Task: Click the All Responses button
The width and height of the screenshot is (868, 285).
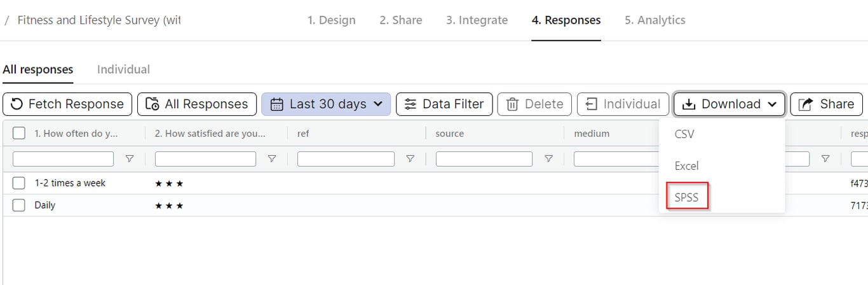Action: tap(197, 104)
